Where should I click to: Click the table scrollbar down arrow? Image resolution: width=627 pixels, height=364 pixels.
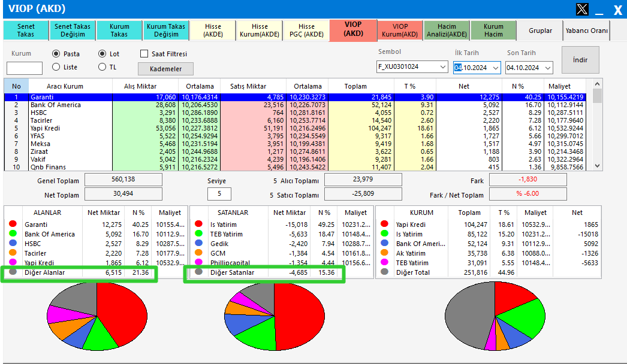(x=597, y=166)
